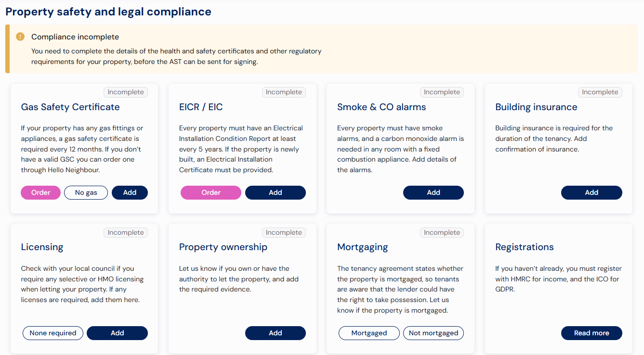Add an EICR / EIC document
Viewport: 644px width, 355px height.
tap(275, 192)
